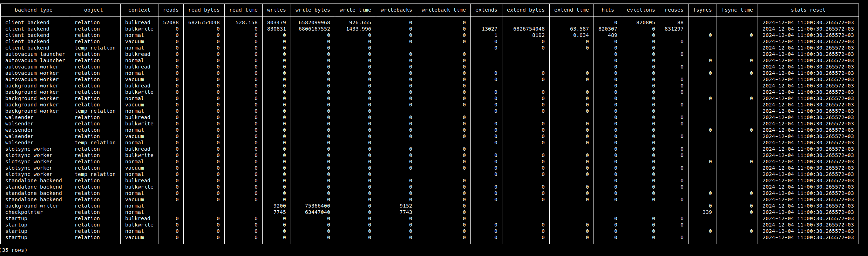Select the reads value 52088
This screenshot has width=868, height=256.
171,22
